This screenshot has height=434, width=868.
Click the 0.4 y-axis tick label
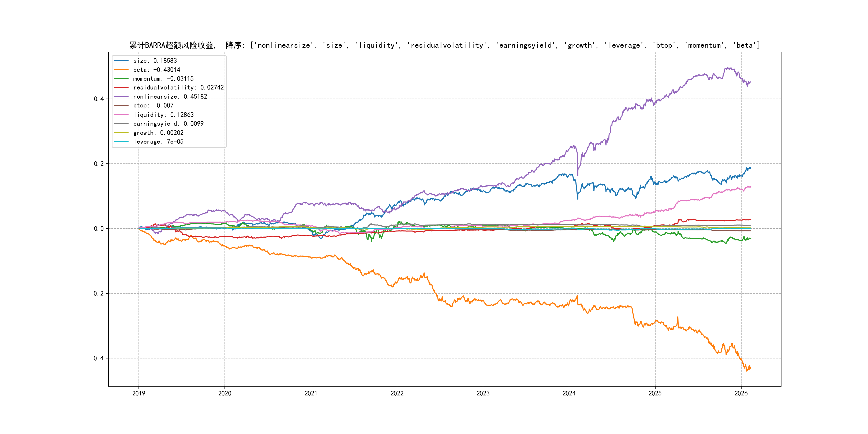99,99
